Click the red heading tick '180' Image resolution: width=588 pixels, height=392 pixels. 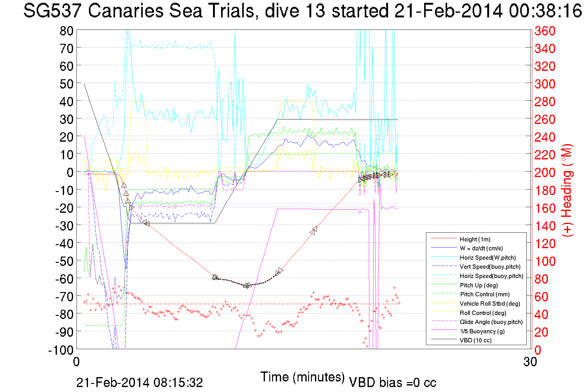tap(545, 190)
